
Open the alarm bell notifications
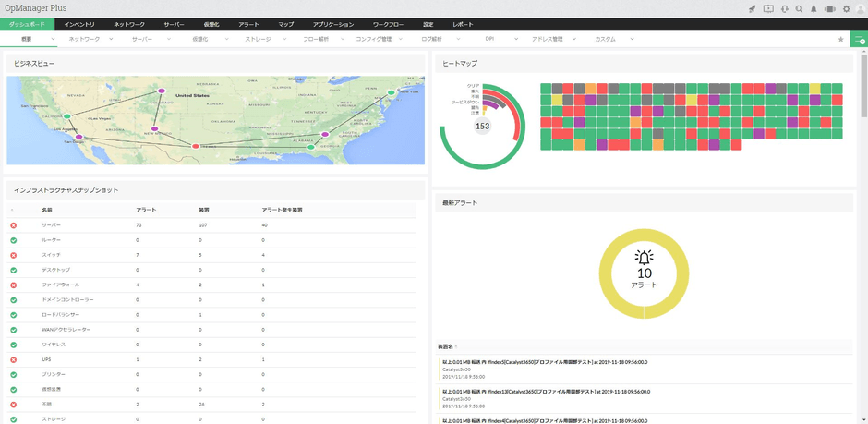[x=814, y=8]
